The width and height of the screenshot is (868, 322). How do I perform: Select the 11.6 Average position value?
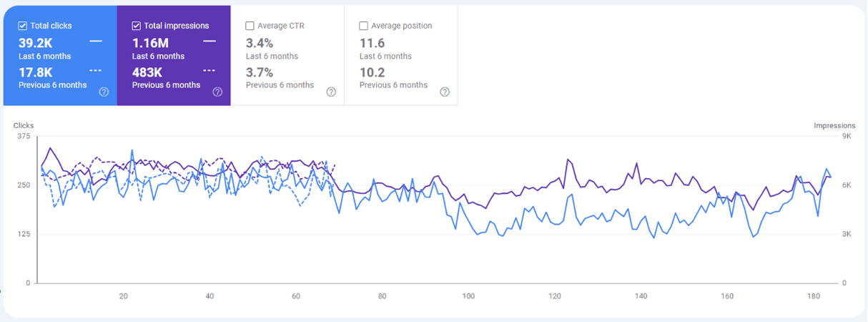pos(372,43)
